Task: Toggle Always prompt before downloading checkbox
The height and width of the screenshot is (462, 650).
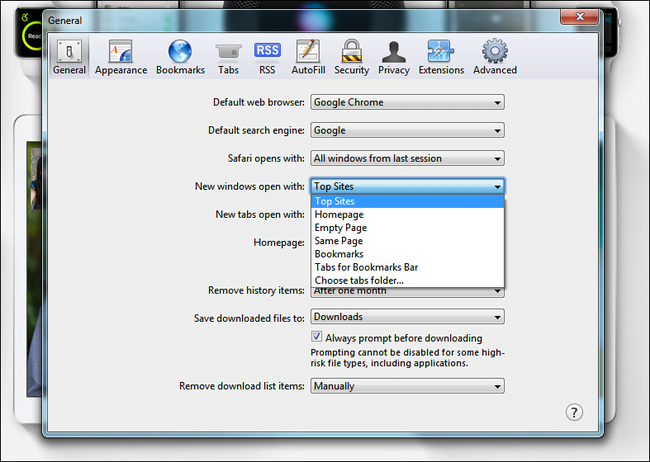Action: [316, 337]
